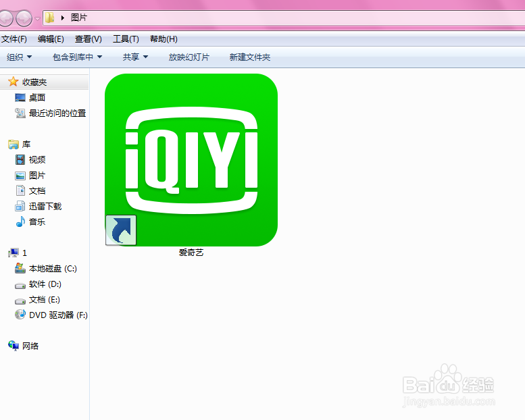The image size is (525, 420).
Task: Open the 帮助(H) menu
Action: pos(164,39)
